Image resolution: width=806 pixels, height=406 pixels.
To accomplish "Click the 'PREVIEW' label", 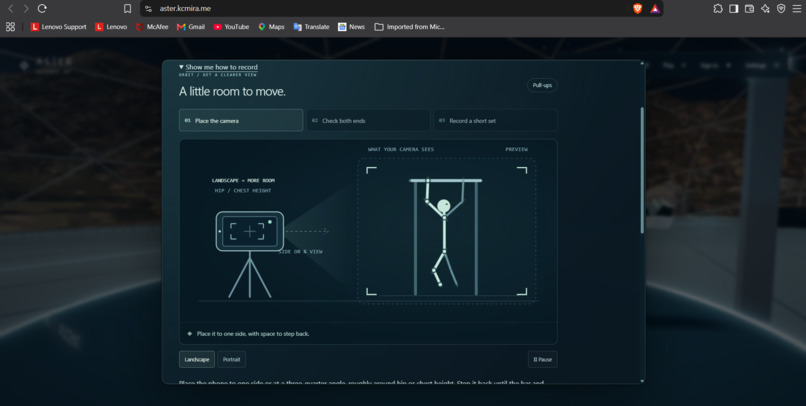I will point(517,149).
